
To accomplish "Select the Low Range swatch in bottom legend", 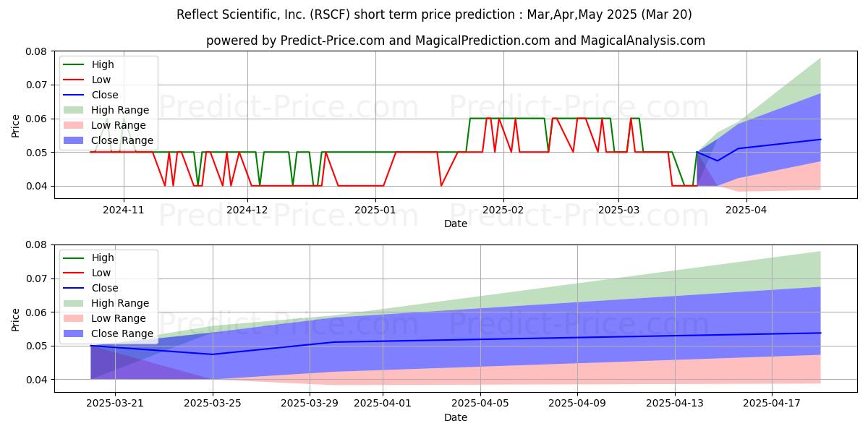I will (x=75, y=318).
